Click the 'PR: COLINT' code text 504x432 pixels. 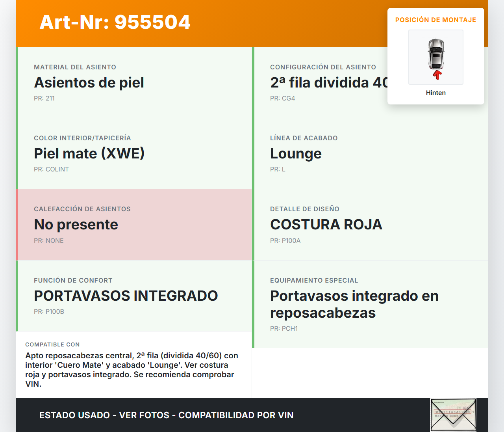tap(51, 169)
